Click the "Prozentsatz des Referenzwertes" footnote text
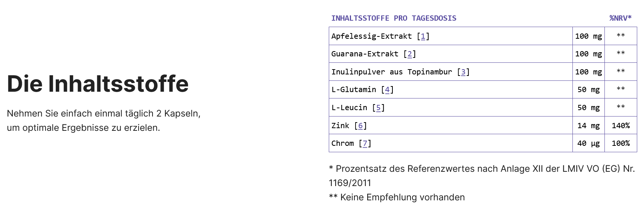The image size is (644, 218). [399, 169]
